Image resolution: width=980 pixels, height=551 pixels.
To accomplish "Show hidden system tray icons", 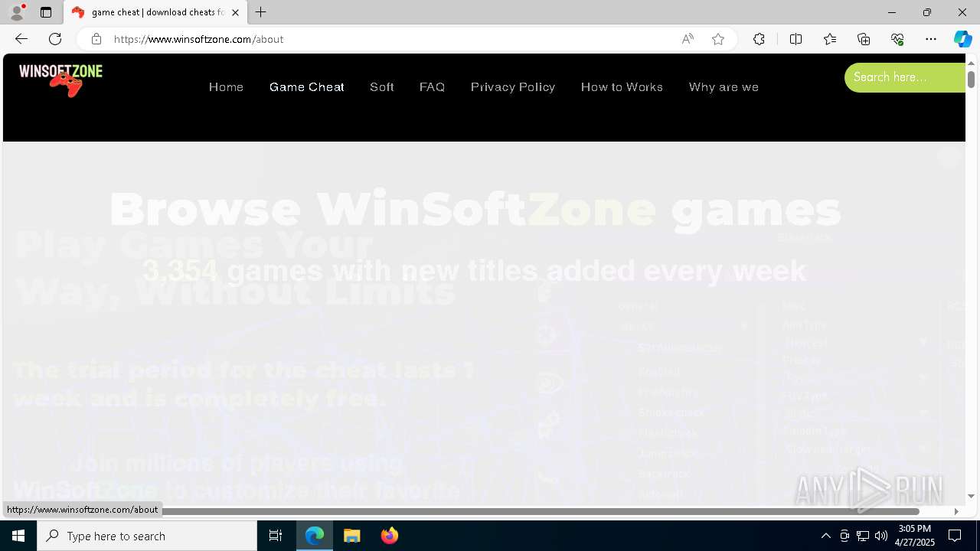I will (825, 536).
